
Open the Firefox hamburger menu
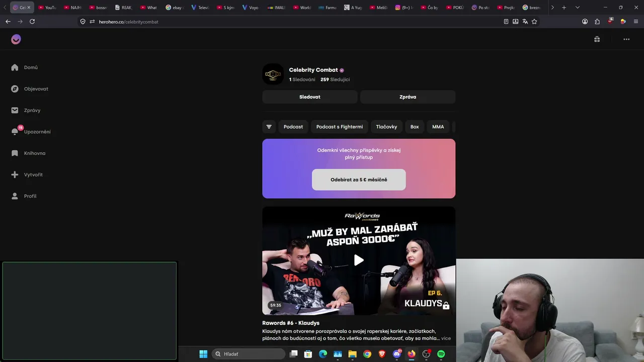636,22
